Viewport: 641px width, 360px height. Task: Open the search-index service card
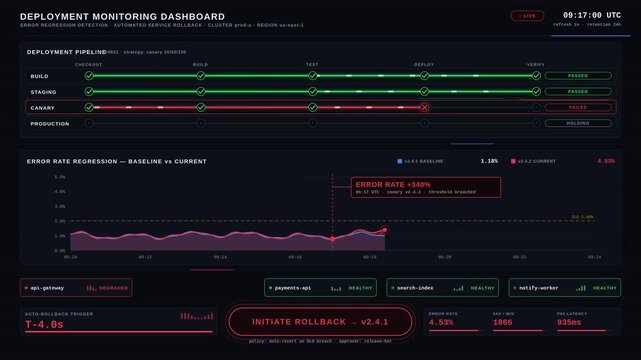click(442, 288)
